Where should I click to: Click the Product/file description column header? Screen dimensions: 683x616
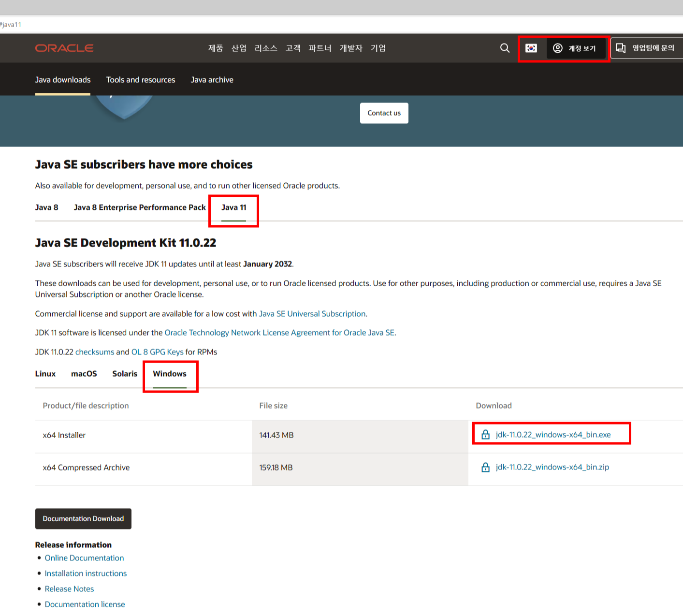(x=86, y=406)
